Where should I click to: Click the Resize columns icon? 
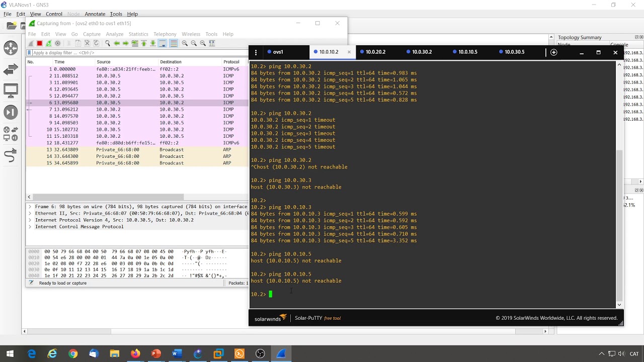[212, 43]
